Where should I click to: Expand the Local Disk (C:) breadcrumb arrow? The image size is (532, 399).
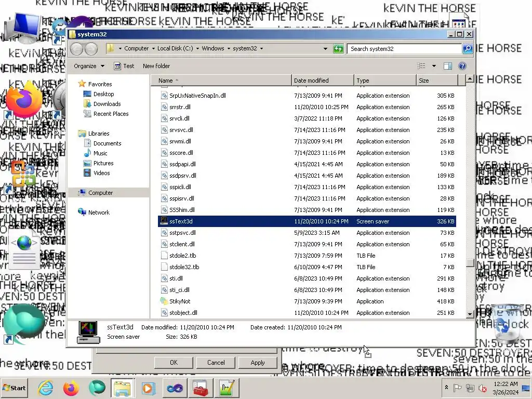(x=197, y=48)
